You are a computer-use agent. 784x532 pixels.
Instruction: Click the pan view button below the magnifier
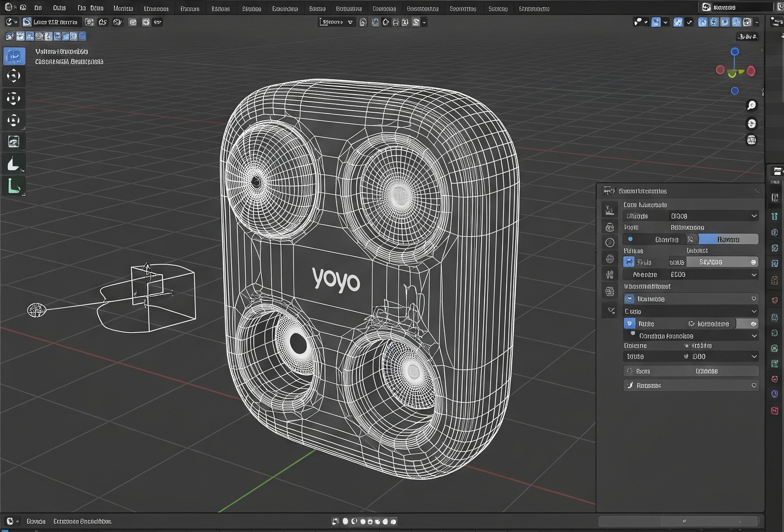tap(751, 124)
